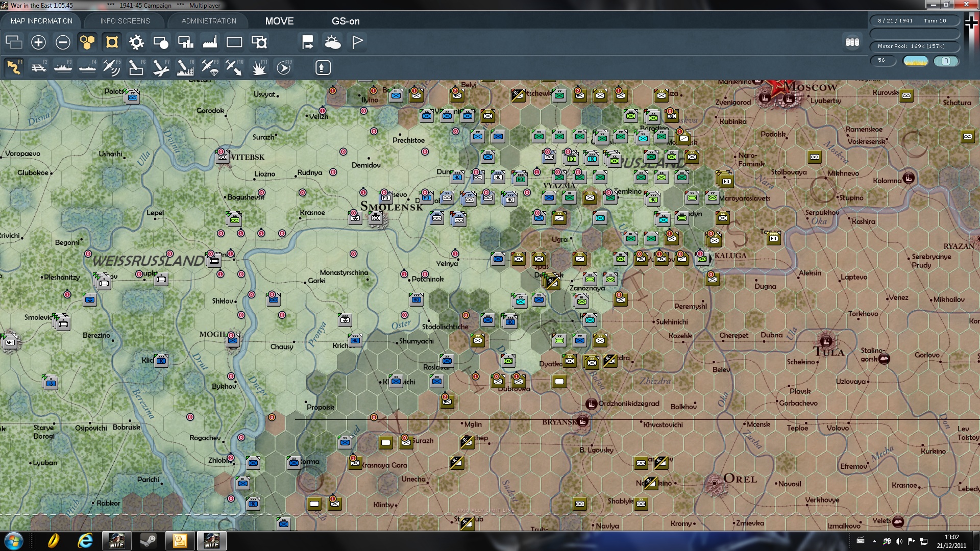This screenshot has height=551, width=980.
Task: Click the rectangle-with-bars map toggle icon
Action: click(x=185, y=42)
